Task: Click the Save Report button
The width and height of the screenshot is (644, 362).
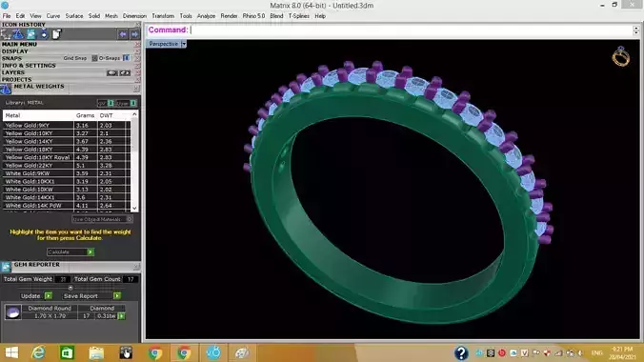Action: (x=91, y=296)
